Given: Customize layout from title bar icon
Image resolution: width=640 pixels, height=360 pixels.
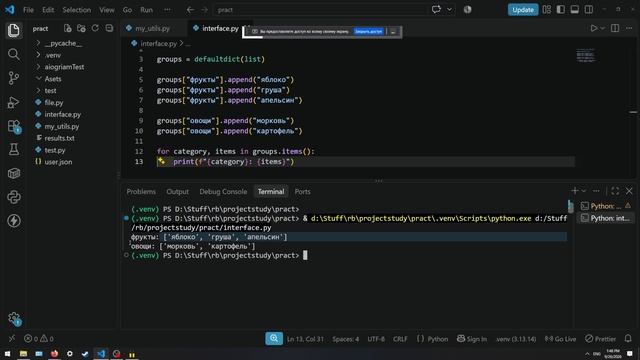Looking at the screenshot, I should pos(547,9).
